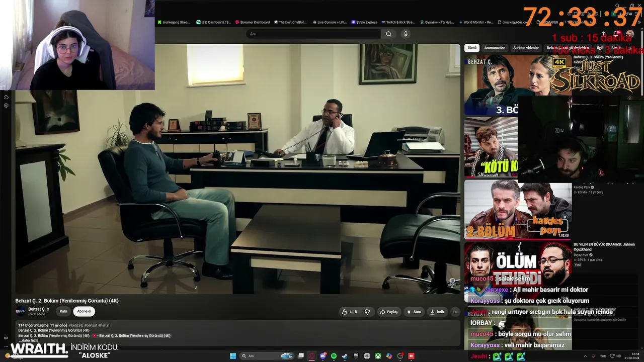Open the taskbar clock and date
The height and width of the screenshot is (362, 644).
click(631, 356)
